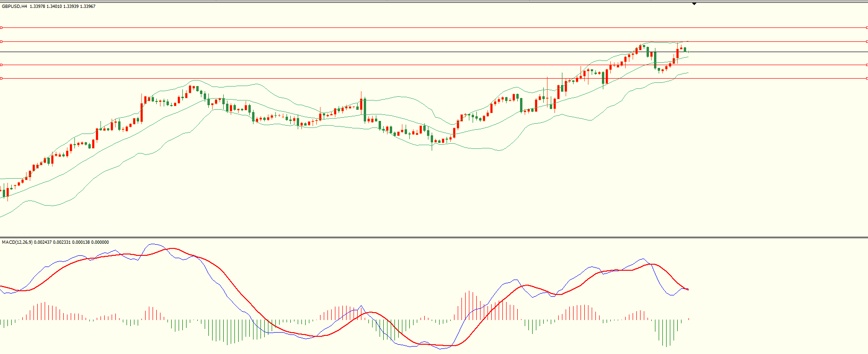Click the GBPUSD,H4 chart symbol label
The width and height of the screenshot is (868, 354).
(14, 7)
